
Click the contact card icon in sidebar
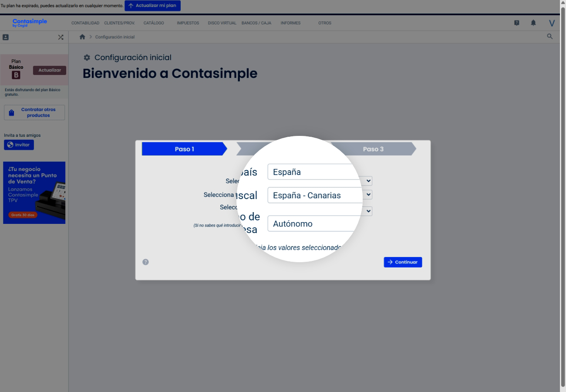coord(6,37)
